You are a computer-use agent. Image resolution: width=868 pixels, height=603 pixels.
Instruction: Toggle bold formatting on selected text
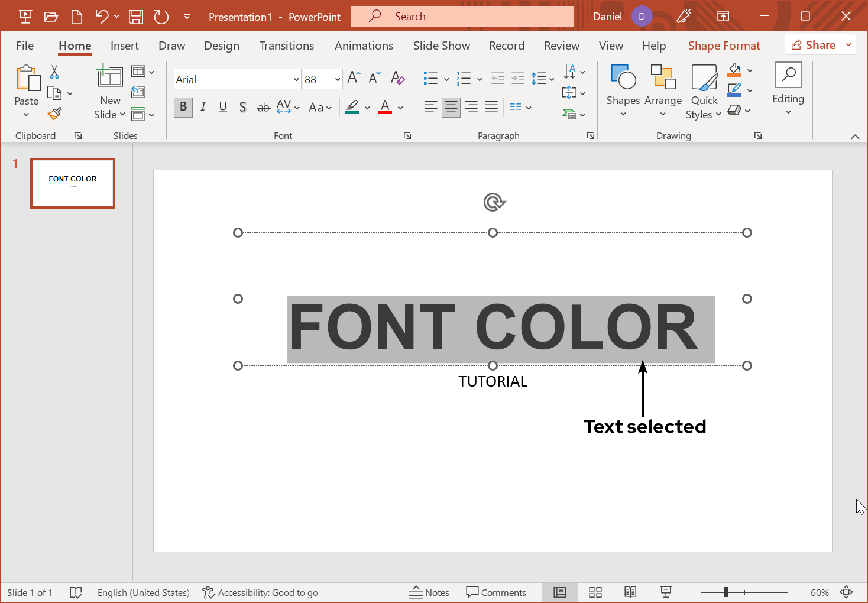click(x=183, y=107)
